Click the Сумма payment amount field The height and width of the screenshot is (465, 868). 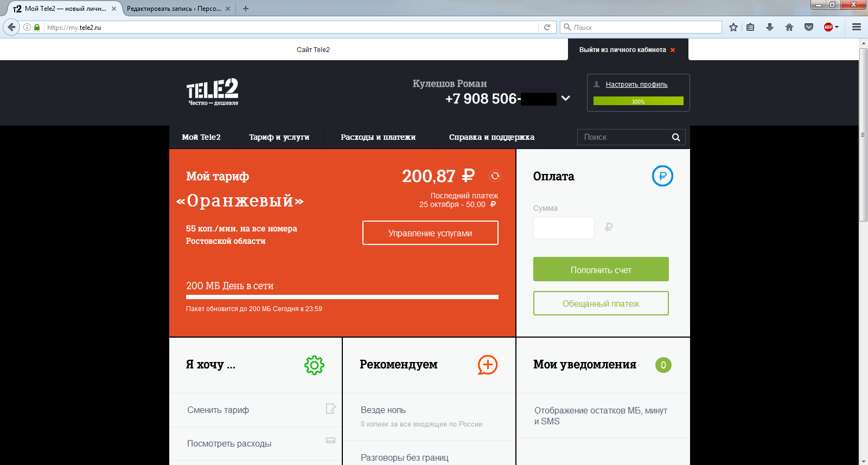click(564, 228)
